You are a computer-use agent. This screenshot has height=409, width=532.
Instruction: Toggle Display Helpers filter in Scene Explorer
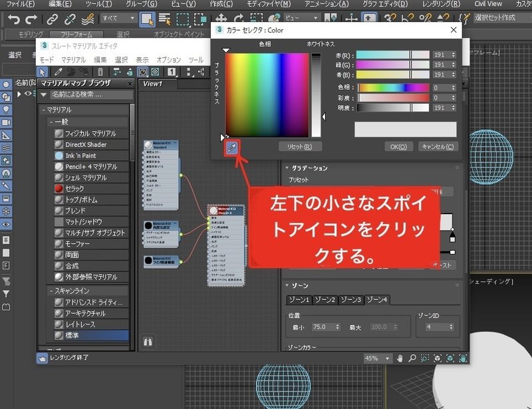click(x=6, y=136)
